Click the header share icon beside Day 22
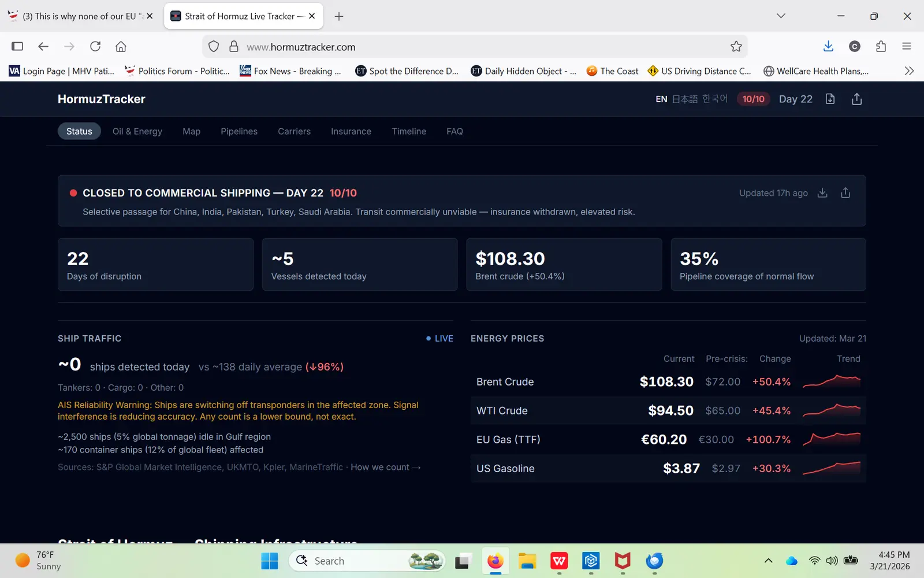This screenshot has height=578, width=924. [856, 99]
